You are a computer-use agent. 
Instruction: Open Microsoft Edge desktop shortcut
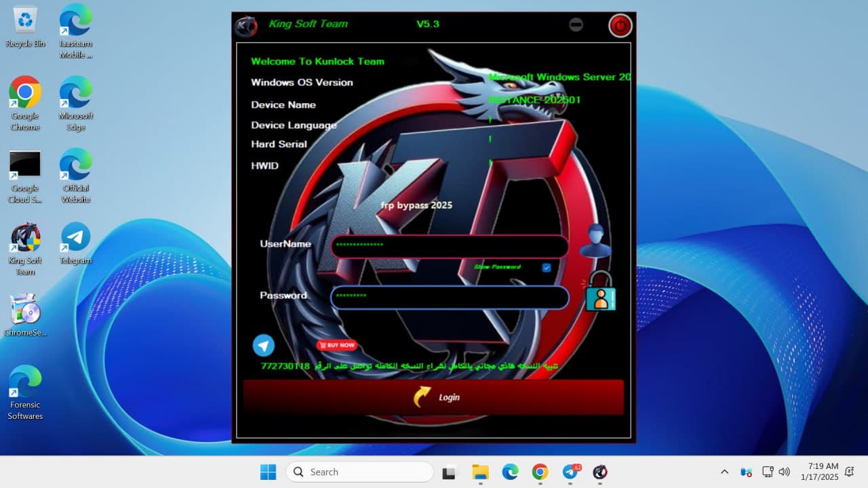pos(76,104)
